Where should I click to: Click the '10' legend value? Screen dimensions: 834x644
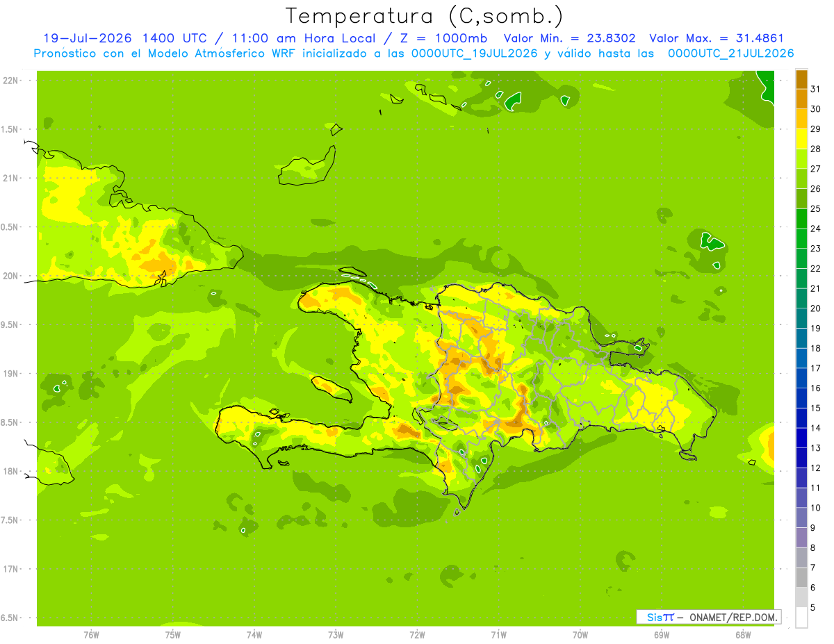coord(816,508)
